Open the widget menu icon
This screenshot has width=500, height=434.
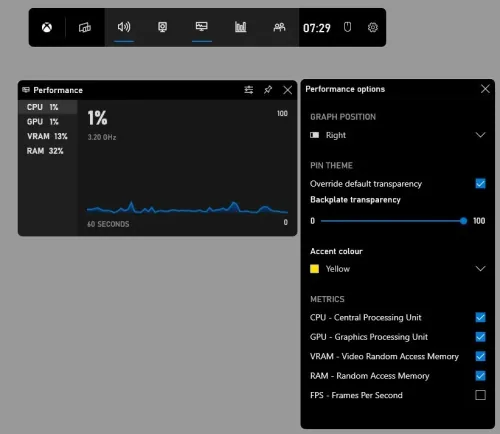[x=85, y=27]
